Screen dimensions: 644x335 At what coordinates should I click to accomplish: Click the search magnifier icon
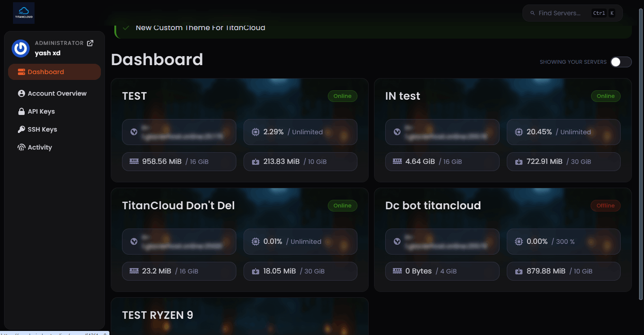(x=533, y=13)
